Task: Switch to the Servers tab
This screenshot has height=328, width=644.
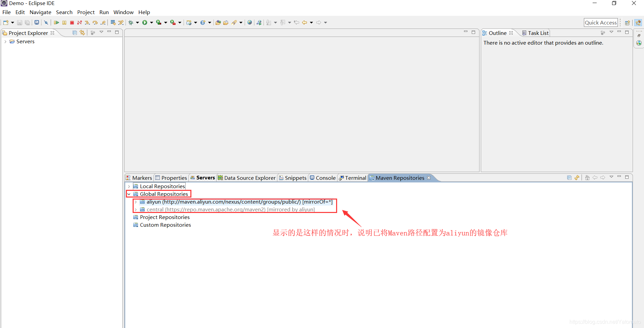Action: pos(202,178)
